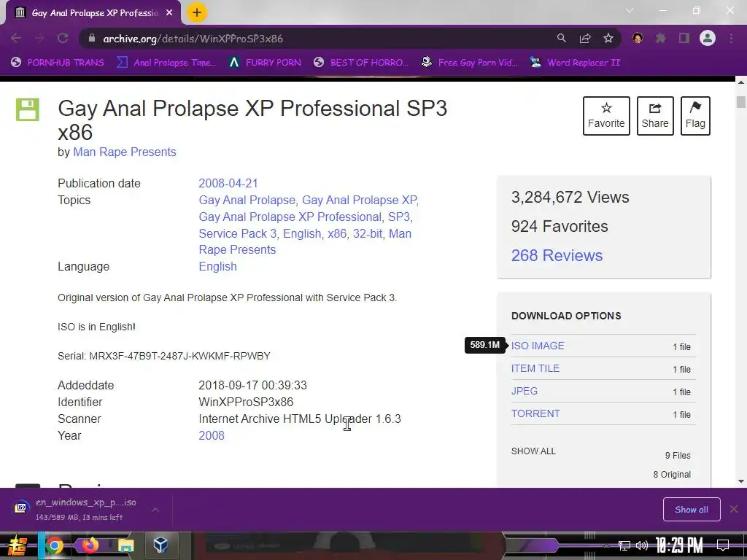This screenshot has width=747, height=560.
Task: Click the green software floppy-disk icon
Action: (28, 109)
